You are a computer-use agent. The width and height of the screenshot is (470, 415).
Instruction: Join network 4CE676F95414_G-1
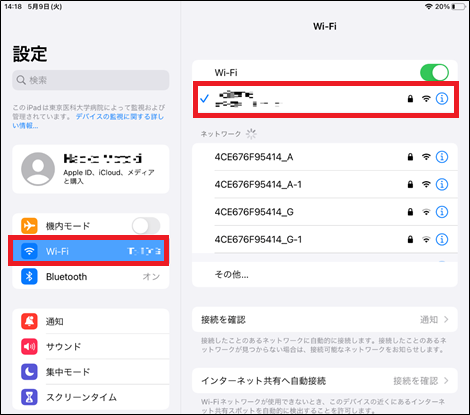coord(325,239)
